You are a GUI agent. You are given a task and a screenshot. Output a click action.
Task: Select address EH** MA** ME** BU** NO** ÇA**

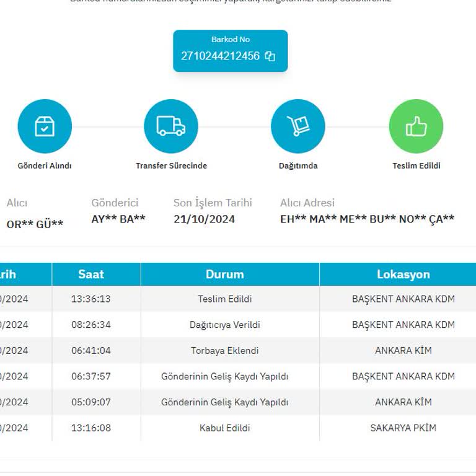pyautogui.click(x=368, y=219)
